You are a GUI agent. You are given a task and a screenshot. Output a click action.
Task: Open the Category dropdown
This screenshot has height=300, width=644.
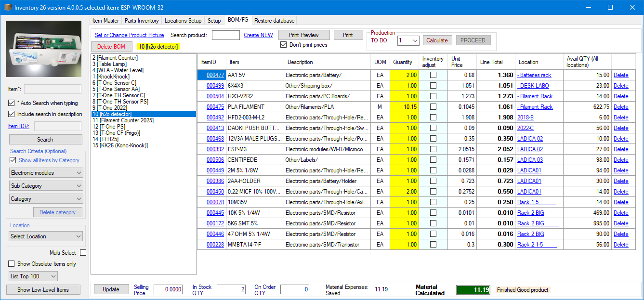[x=46, y=199]
